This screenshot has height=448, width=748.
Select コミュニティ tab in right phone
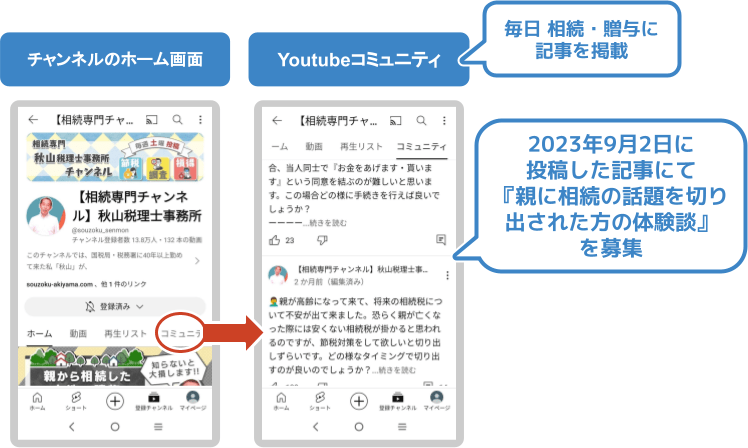click(x=421, y=146)
